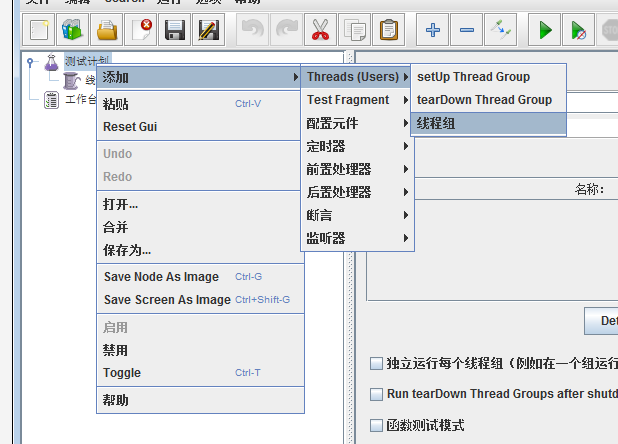Screen dimensions: 618x444
Task: Click the grayed Undo menu entry
Action: (199, 154)
